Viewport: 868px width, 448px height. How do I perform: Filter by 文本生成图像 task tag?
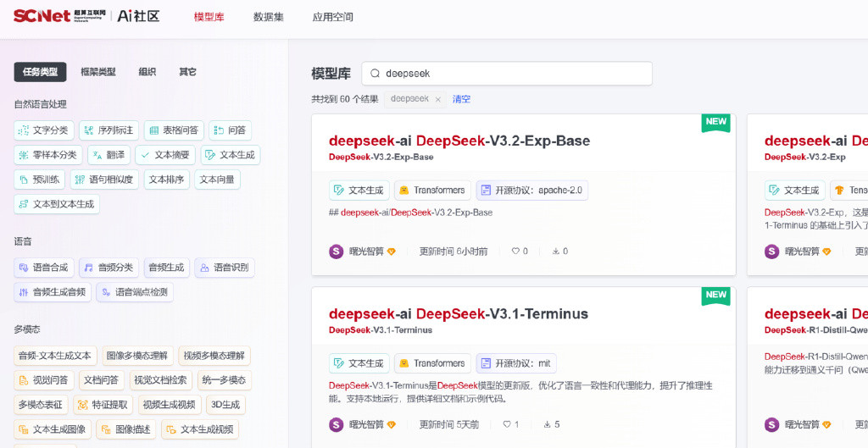pyautogui.click(x=53, y=429)
